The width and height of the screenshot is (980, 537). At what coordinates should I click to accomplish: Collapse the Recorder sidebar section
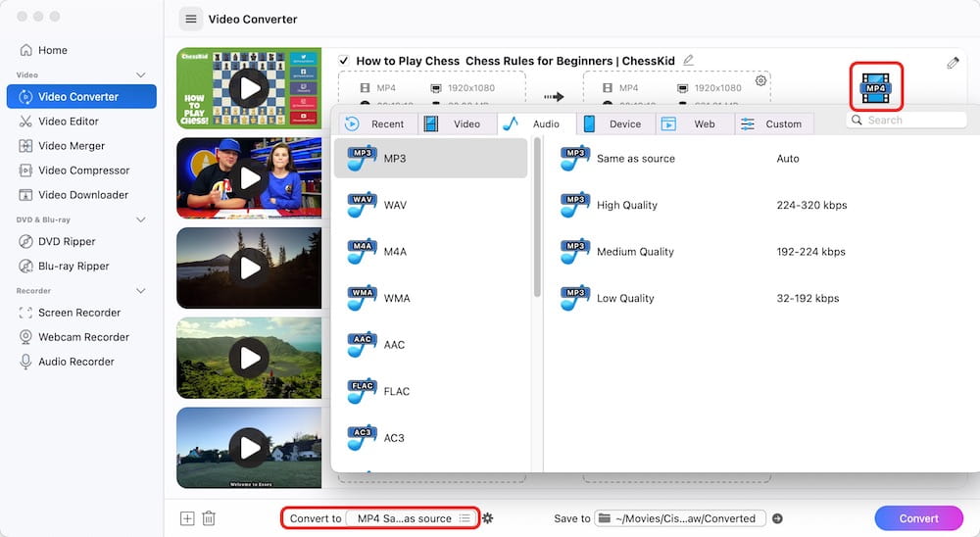click(140, 291)
